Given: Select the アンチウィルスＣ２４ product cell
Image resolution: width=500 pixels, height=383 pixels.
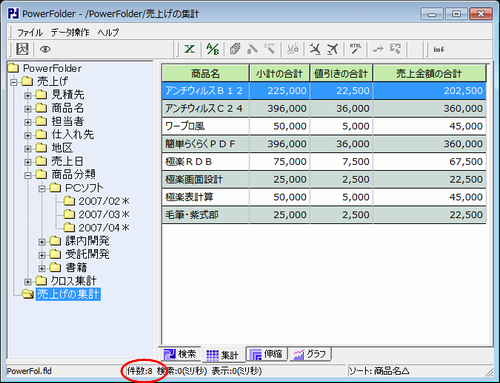Looking at the screenshot, I should (205, 108).
